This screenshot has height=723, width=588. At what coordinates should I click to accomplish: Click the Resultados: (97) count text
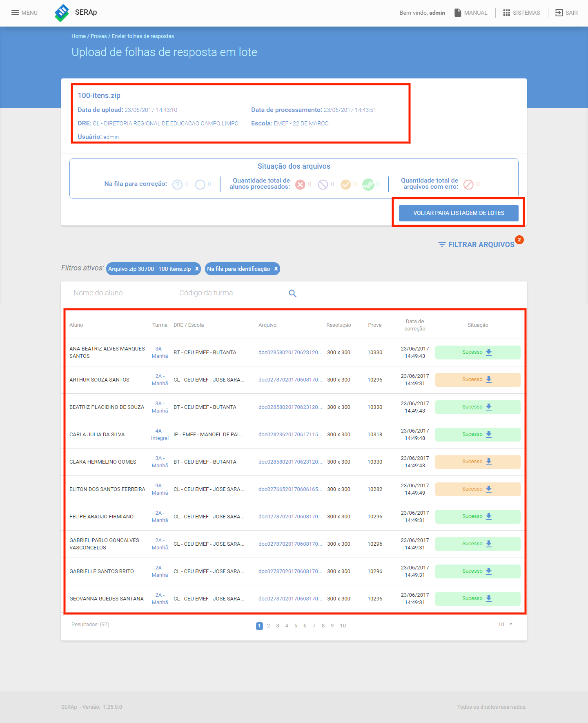(x=90, y=625)
